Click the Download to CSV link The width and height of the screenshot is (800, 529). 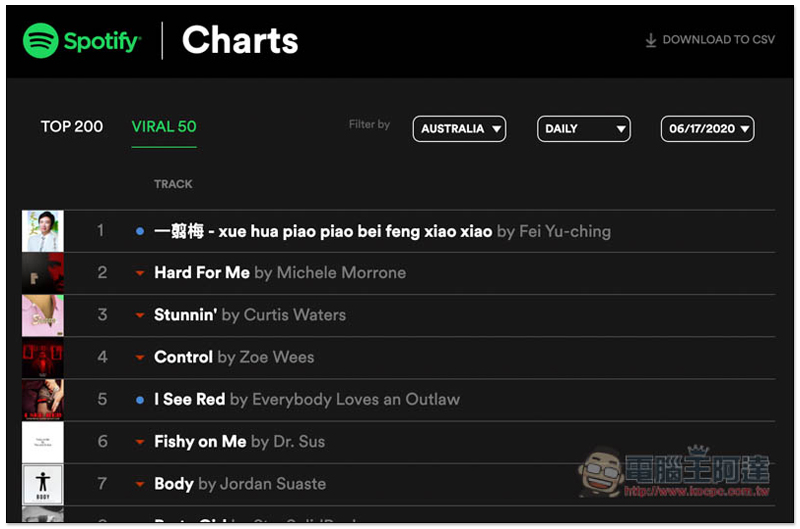coord(718,40)
